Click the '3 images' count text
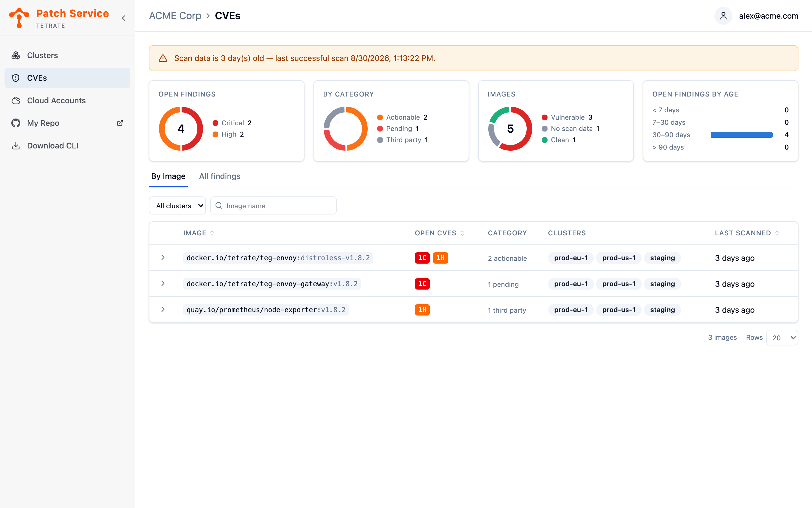This screenshot has height=508, width=812. pos(722,337)
